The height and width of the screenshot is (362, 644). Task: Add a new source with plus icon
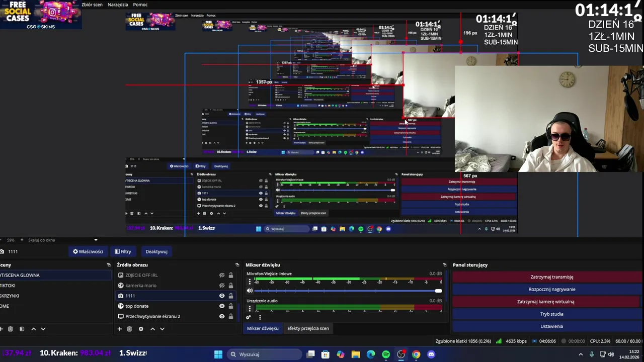pyautogui.click(x=120, y=329)
